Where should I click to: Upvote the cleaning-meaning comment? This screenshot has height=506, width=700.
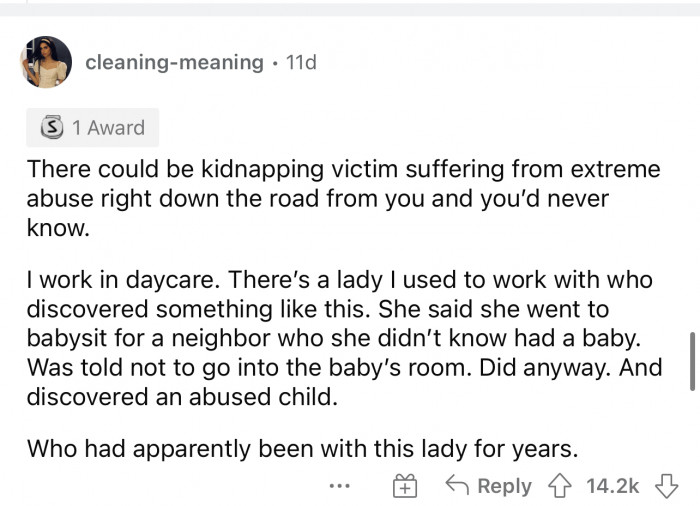[x=559, y=486]
